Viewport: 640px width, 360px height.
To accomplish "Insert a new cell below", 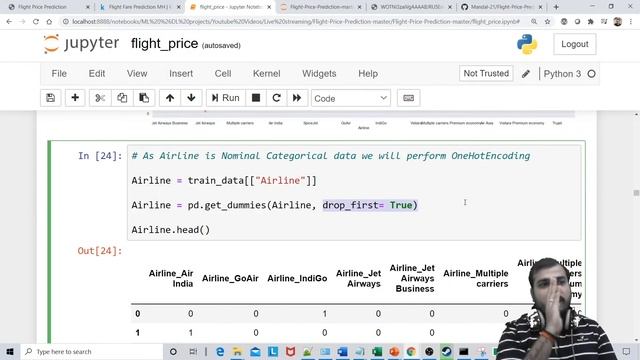I will [75, 98].
